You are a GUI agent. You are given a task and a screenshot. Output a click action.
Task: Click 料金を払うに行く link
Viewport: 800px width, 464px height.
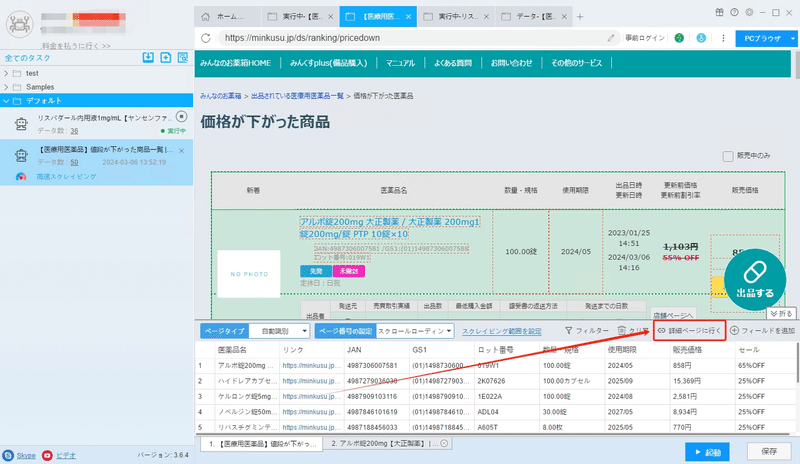pyautogui.click(x=76, y=46)
